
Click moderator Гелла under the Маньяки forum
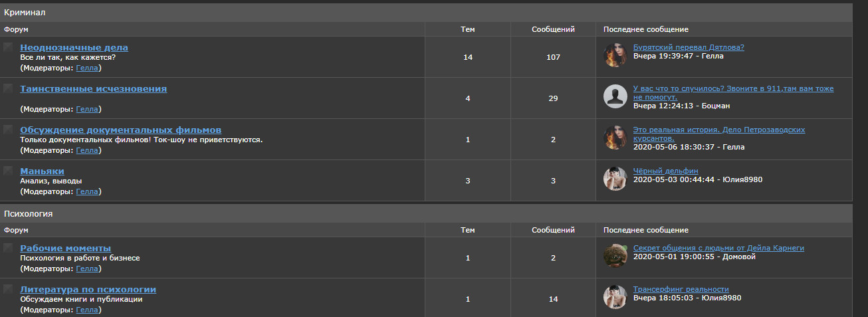(x=87, y=191)
